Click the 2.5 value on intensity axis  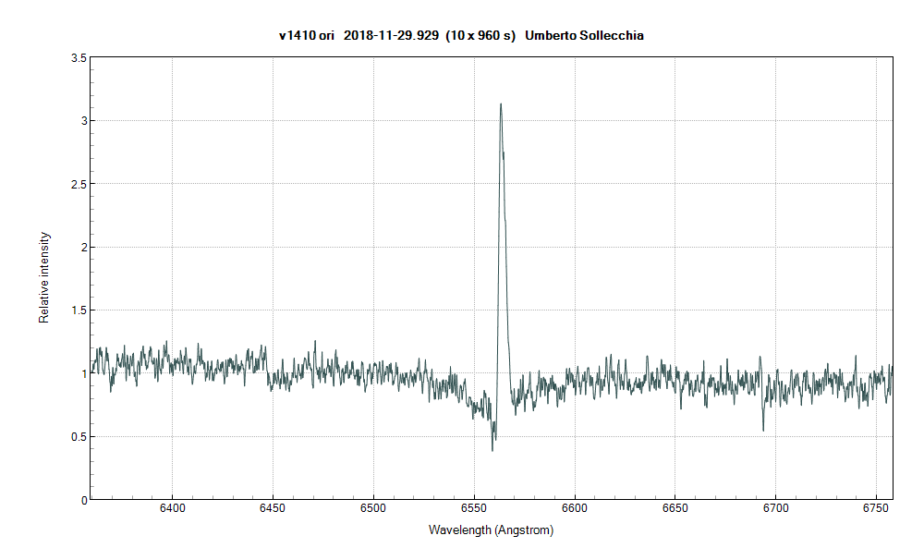79,184
